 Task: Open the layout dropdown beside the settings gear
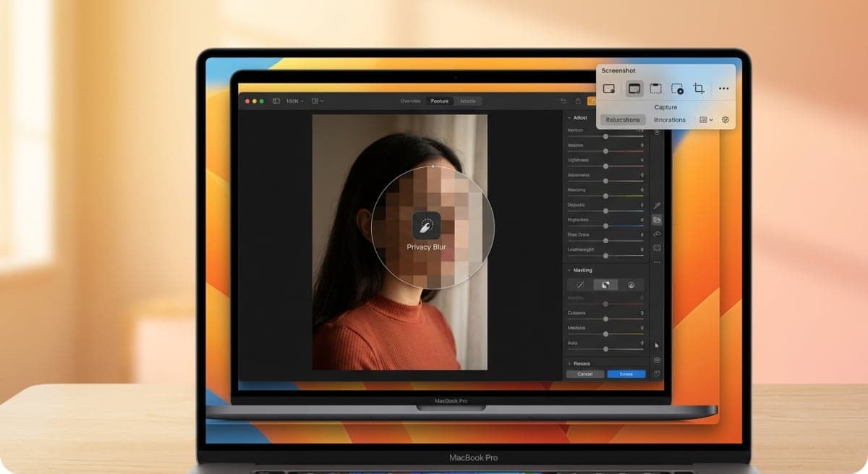(707, 119)
